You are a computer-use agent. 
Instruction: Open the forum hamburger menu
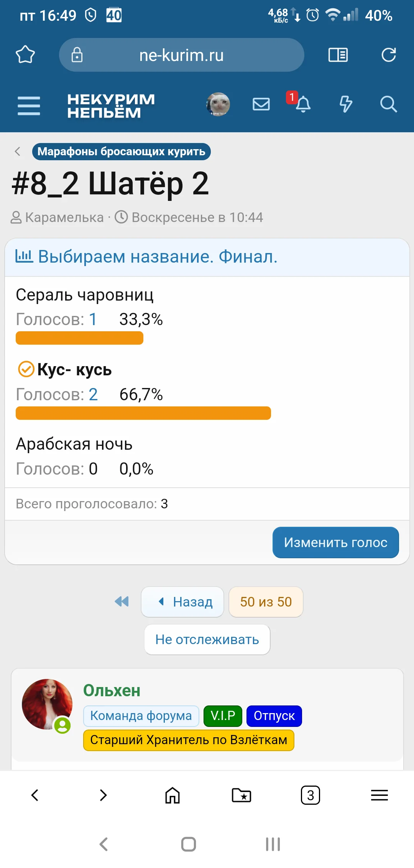[29, 105]
